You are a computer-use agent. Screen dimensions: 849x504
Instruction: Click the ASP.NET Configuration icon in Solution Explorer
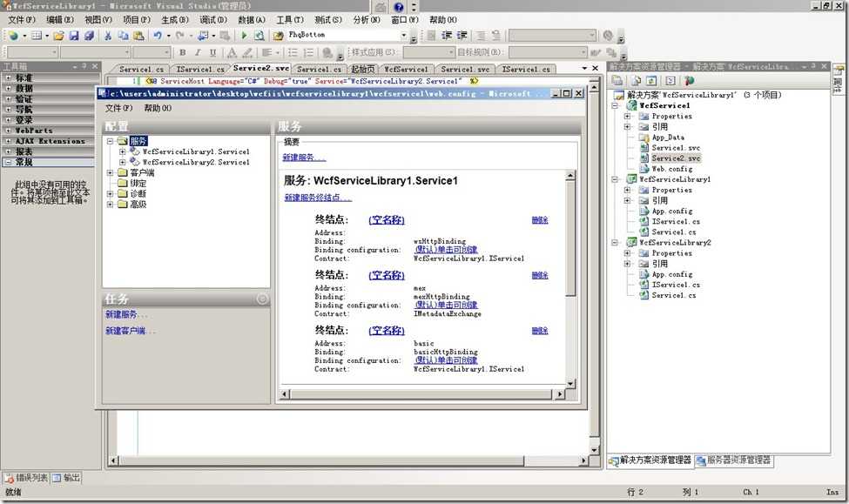click(689, 81)
